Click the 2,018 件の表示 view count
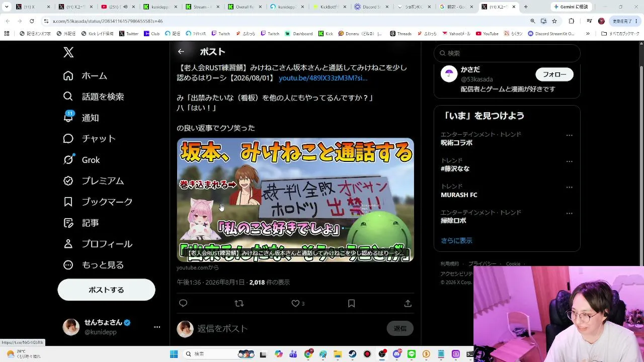Screen dimensions: 644x362 click(x=270, y=283)
